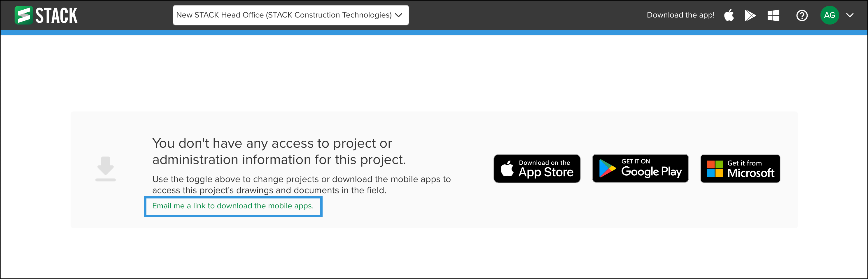868x279 pixels.
Task: Click the "Use the toggle above" description text
Action: point(301,185)
